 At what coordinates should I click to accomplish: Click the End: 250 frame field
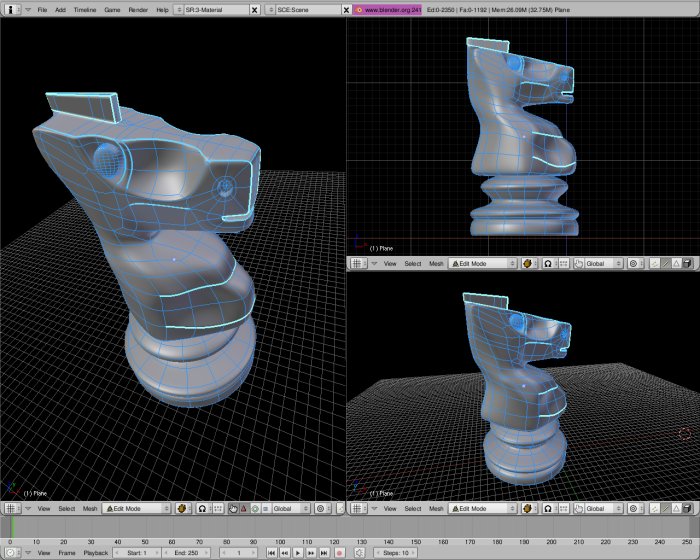click(x=186, y=553)
